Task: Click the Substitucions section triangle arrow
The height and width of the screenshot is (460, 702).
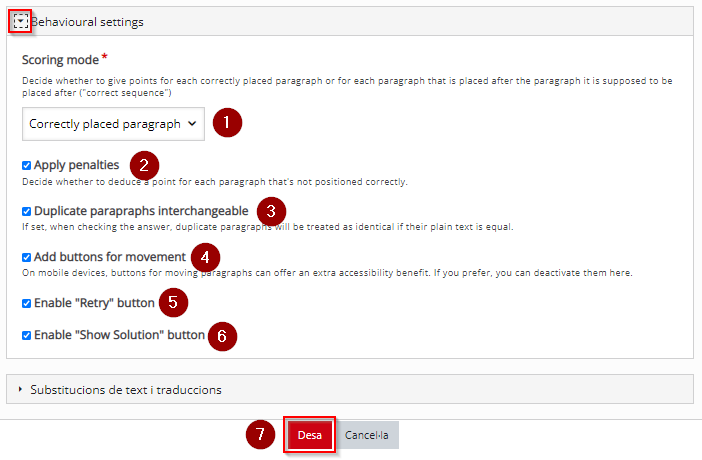Action: [20, 390]
